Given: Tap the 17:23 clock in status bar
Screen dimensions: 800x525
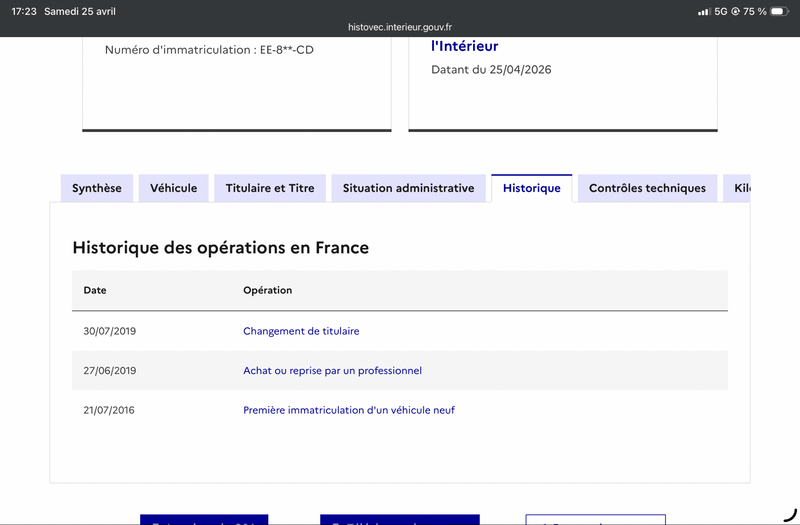Looking at the screenshot, I should [x=24, y=11].
